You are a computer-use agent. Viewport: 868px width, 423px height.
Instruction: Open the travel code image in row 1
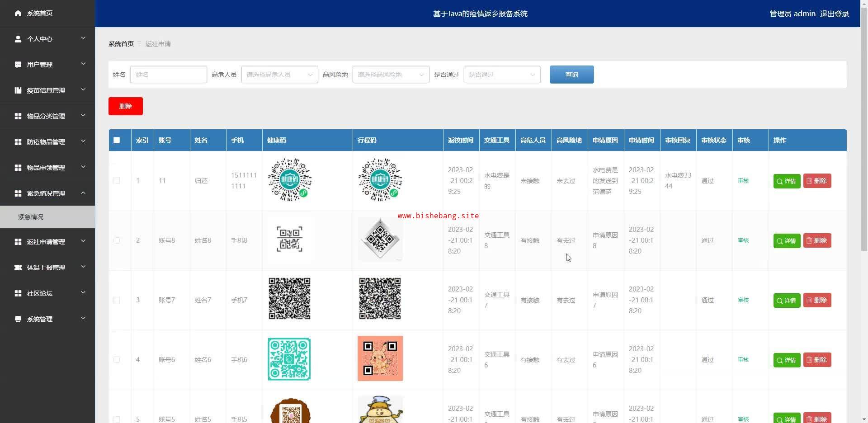pos(380,180)
